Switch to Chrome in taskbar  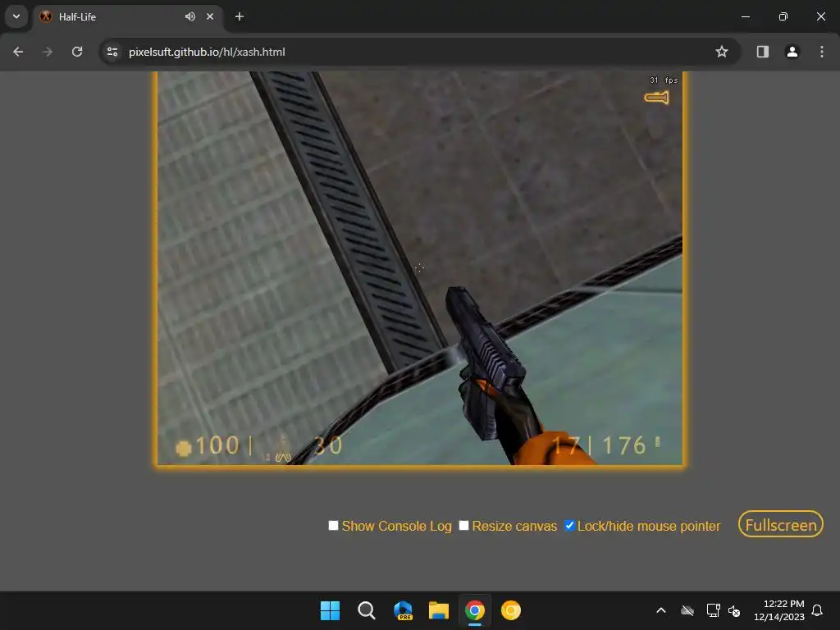pos(475,610)
